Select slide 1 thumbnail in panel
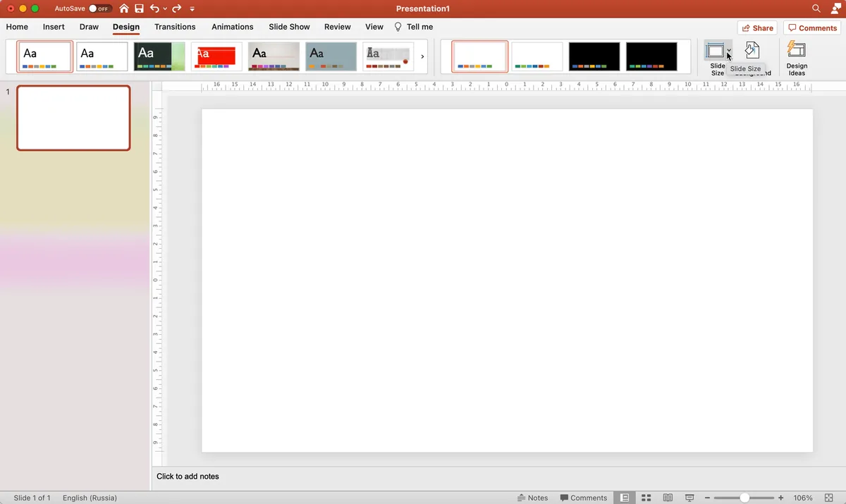The width and height of the screenshot is (846, 504). coord(73,118)
